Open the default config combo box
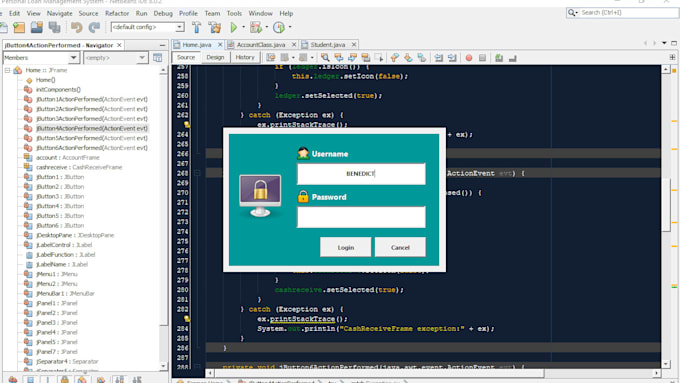This screenshot has height=383, width=680. click(147, 27)
